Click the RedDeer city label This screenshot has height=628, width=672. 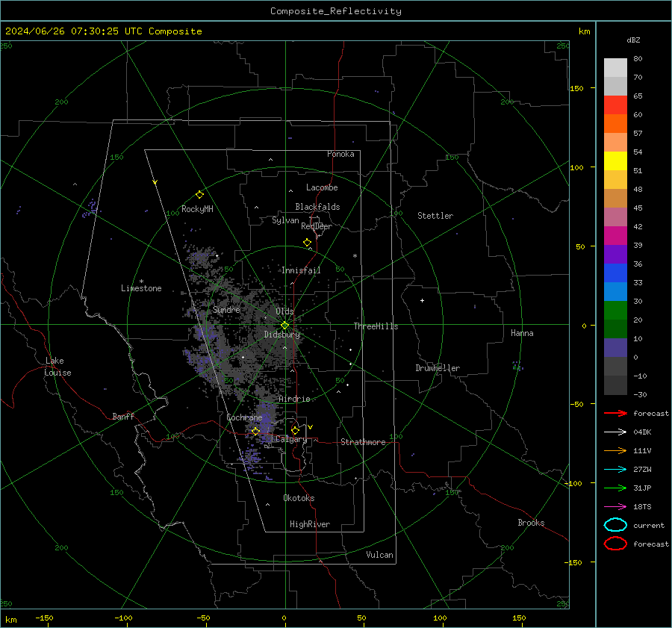click(x=317, y=226)
